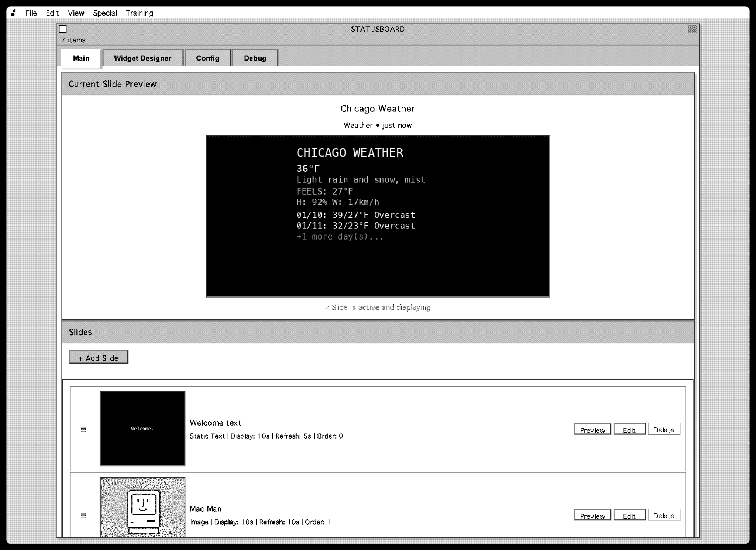Delete the Welcome text slide
The width and height of the screenshot is (756, 550).
[663, 429]
